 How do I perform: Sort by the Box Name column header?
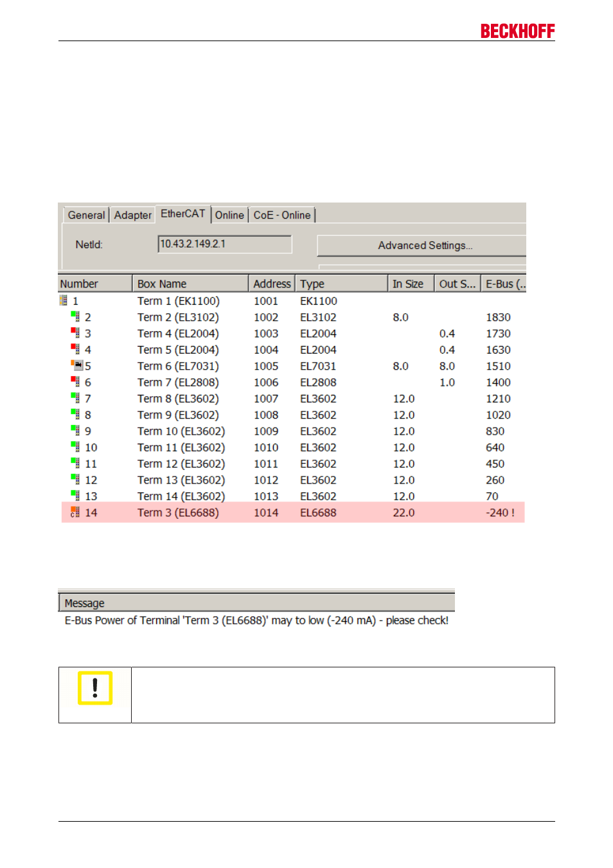(191, 284)
